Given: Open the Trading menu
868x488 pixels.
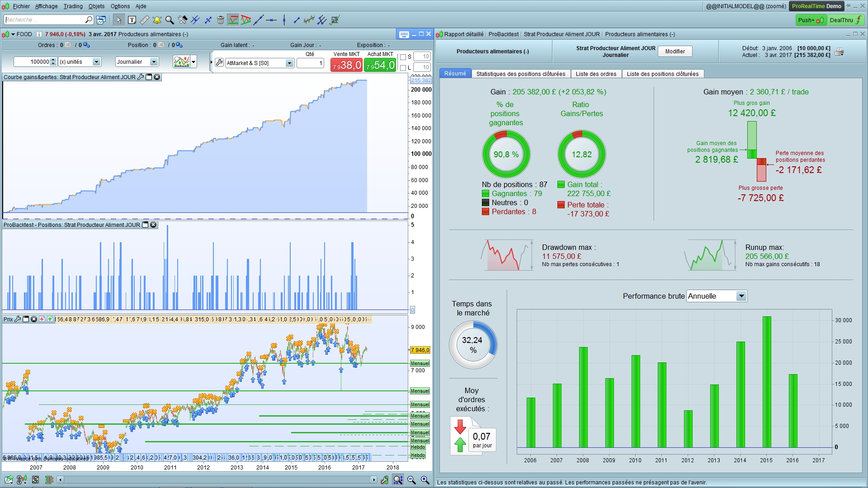Looking at the screenshot, I should 73,6.
